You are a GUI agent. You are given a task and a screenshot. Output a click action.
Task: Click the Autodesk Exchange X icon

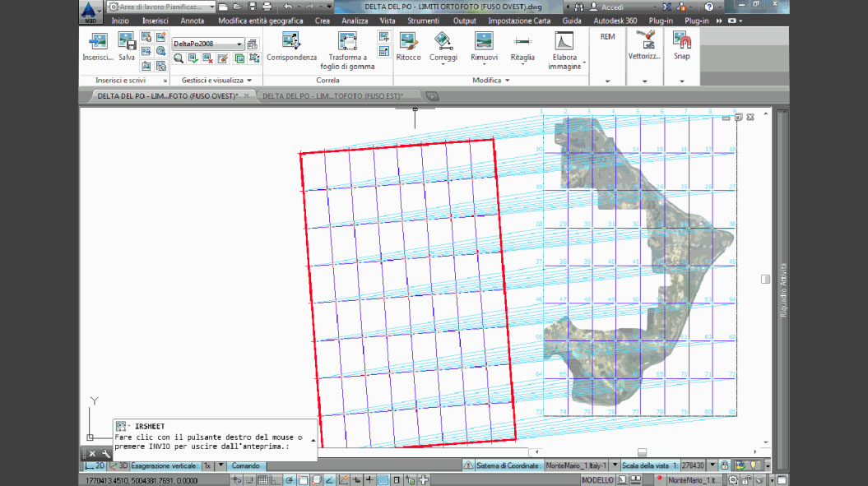(666, 7)
